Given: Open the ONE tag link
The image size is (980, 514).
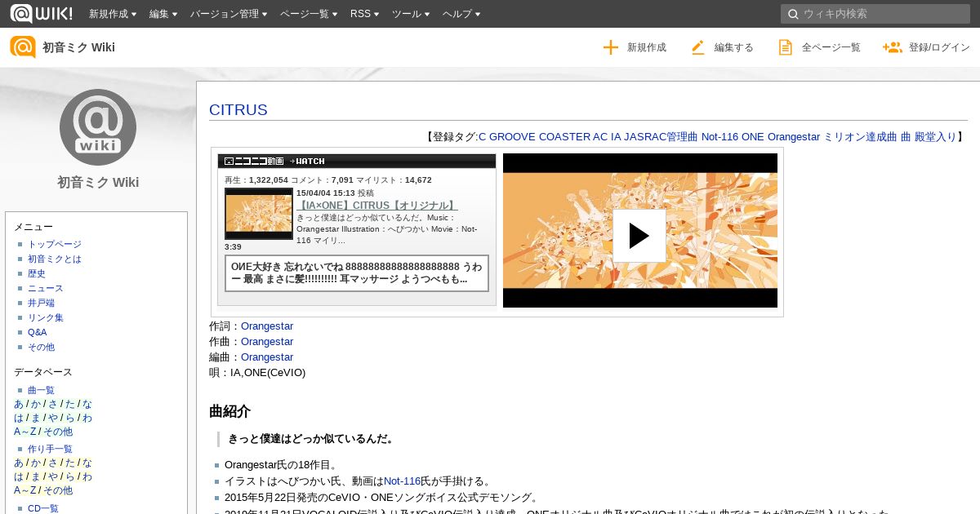Looking at the screenshot, I should [752, 137].
